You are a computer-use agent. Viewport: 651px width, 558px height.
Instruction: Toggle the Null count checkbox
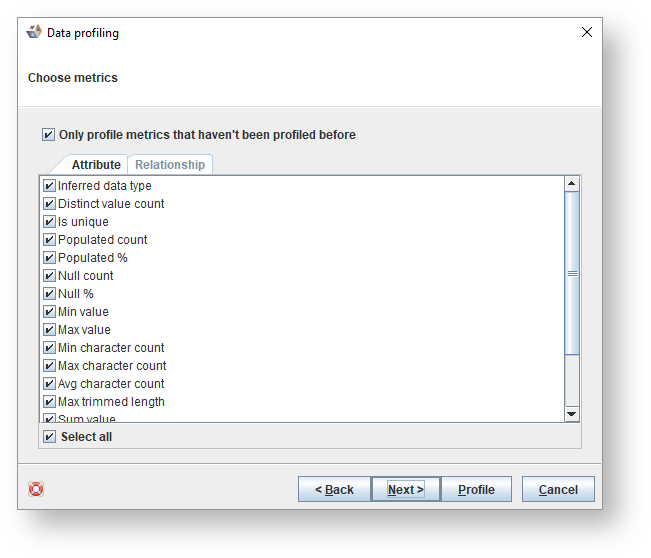(x=49, y=276)
